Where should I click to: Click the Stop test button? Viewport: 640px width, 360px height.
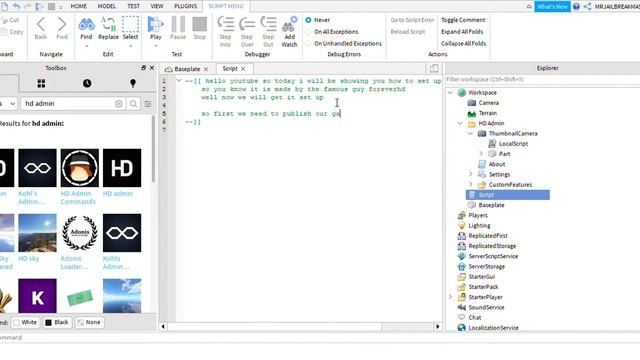[200, 24]
